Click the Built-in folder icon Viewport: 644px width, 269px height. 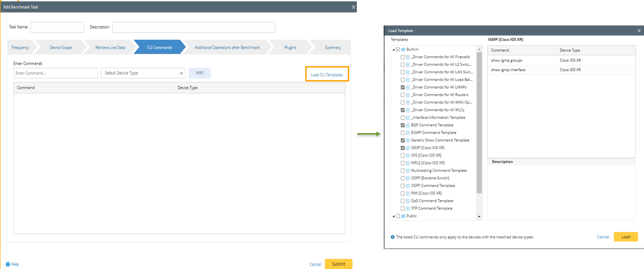(x=403, y=49)
